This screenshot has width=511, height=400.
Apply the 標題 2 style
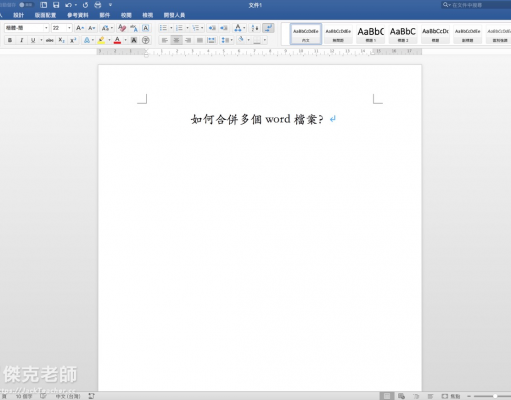click(403, 34)
